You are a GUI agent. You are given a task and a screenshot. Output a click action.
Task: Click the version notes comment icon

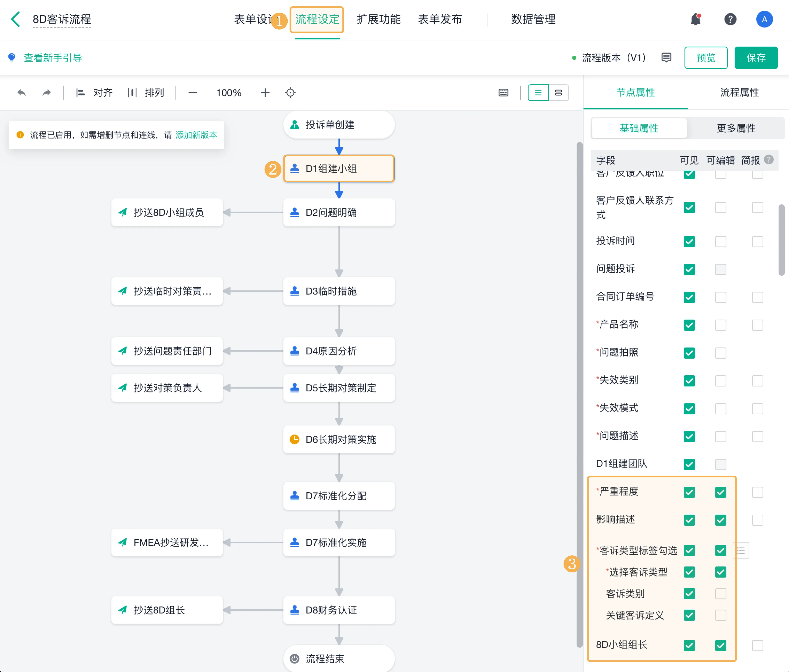[666, 57]
